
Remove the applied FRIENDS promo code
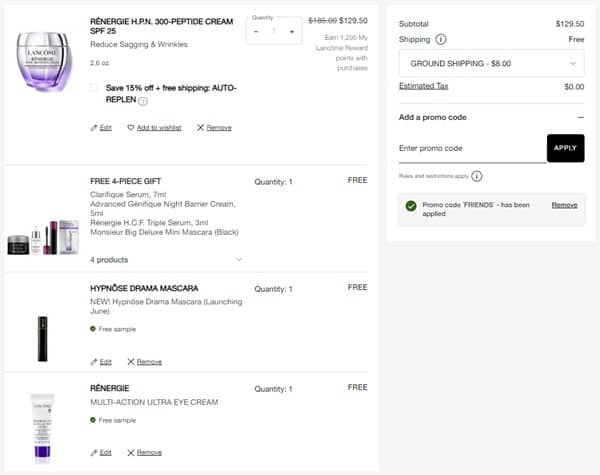click(x=564, y=205)
